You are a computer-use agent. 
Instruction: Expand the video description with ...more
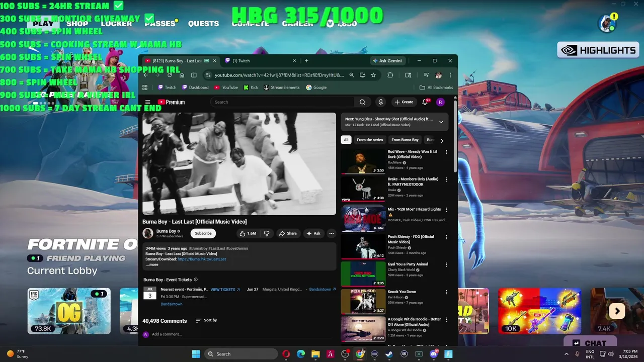click(x=152, y=264)
